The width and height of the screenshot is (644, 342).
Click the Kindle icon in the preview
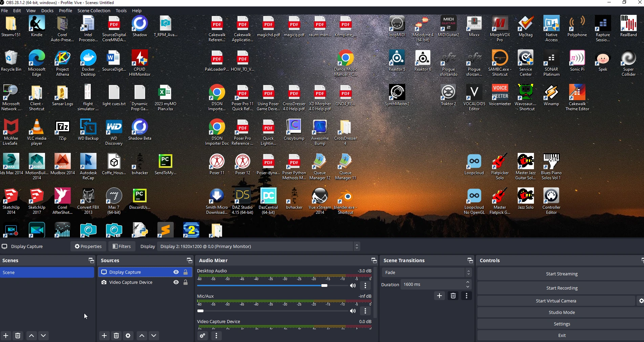click(x=37, y=26)
